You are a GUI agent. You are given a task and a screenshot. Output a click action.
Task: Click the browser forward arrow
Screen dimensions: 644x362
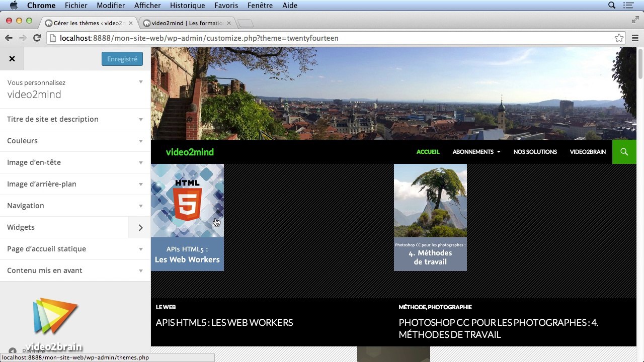click(x=23, y=38)
